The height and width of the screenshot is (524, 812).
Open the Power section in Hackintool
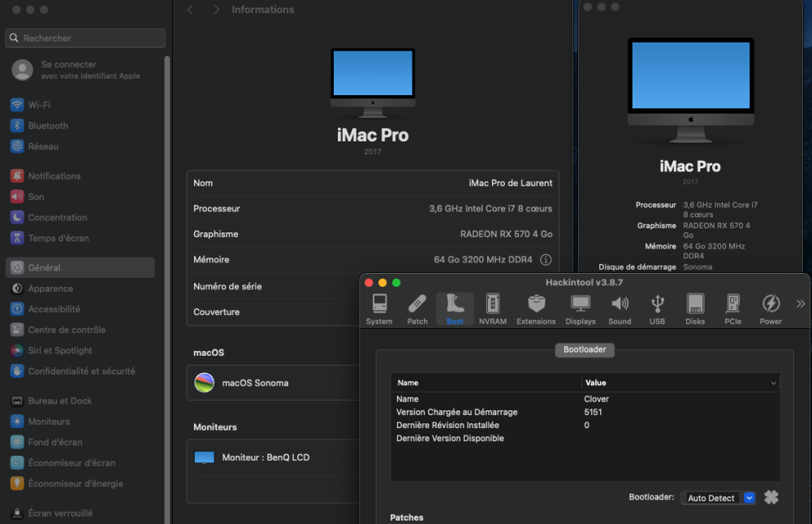(x=771, y=310)
